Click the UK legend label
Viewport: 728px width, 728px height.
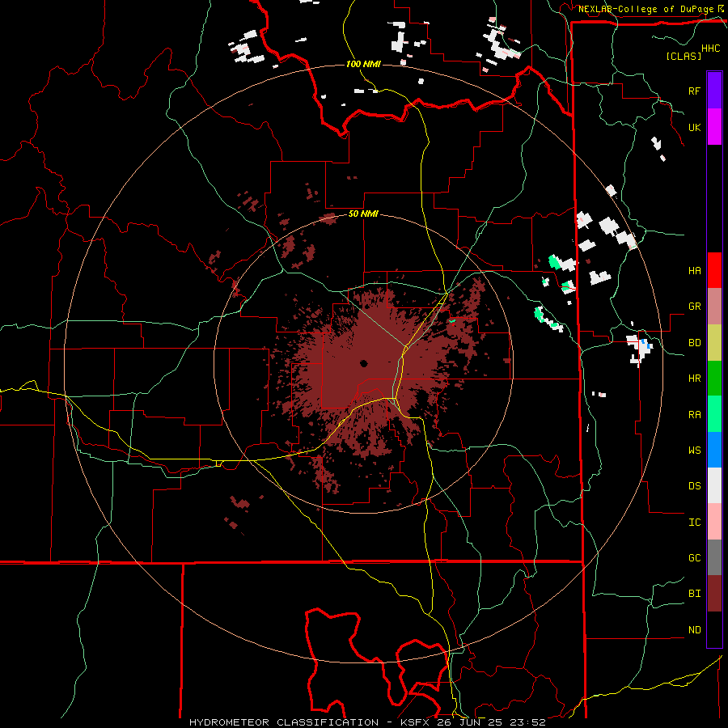pos(694,127)
